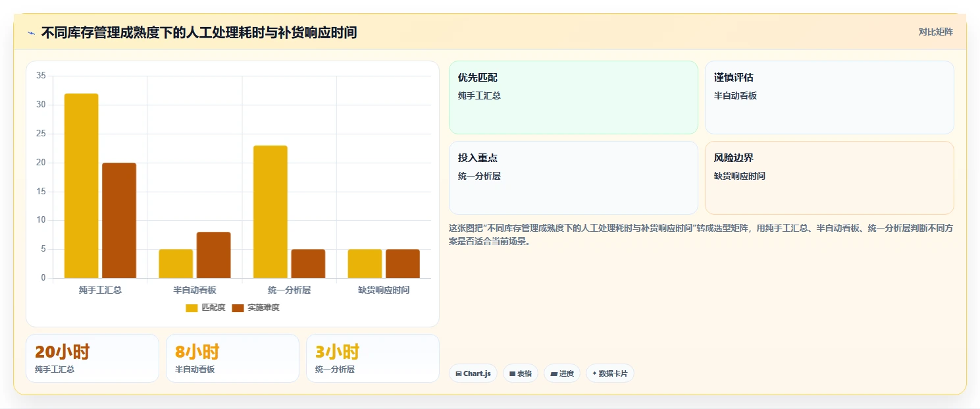Click the 表格 tag

tap(521, 373)
